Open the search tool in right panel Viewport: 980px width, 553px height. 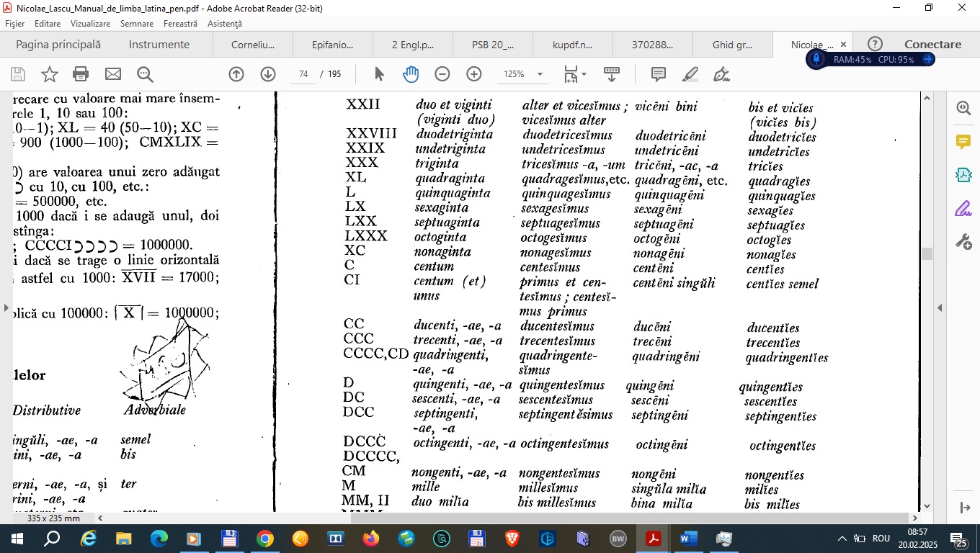pos(963,108)
